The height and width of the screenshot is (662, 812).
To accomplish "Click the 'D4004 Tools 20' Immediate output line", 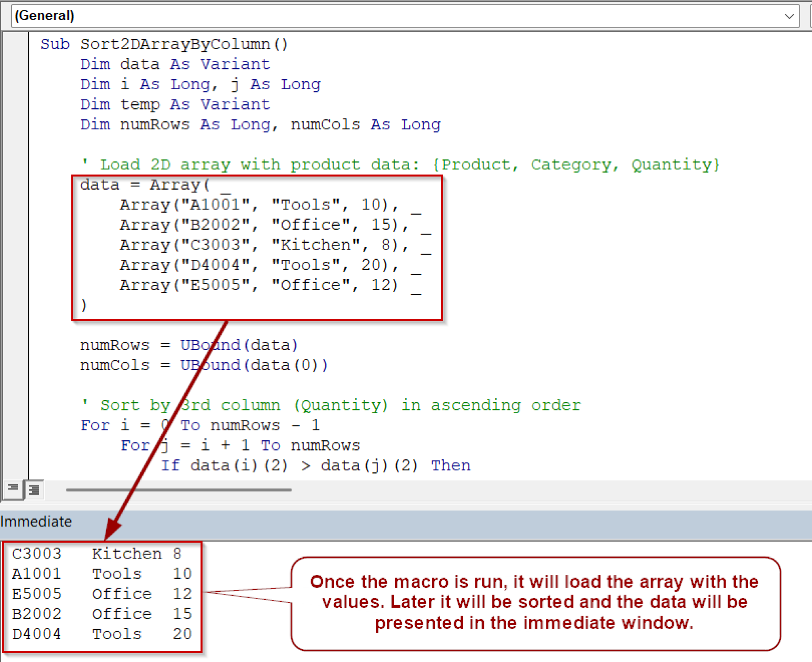I will 101,634.
